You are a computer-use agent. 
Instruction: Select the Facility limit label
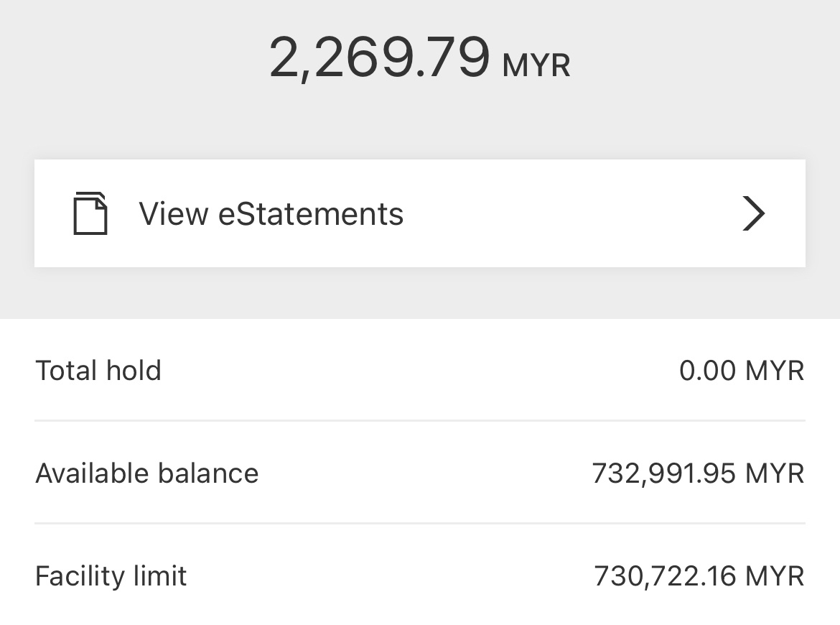coord(111,576)
